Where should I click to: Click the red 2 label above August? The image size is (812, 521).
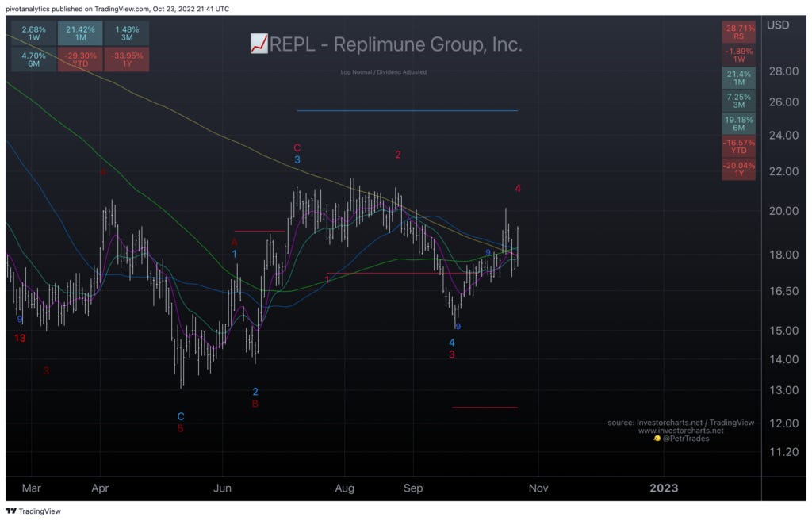pyautogui.click(x=398, y=155)
